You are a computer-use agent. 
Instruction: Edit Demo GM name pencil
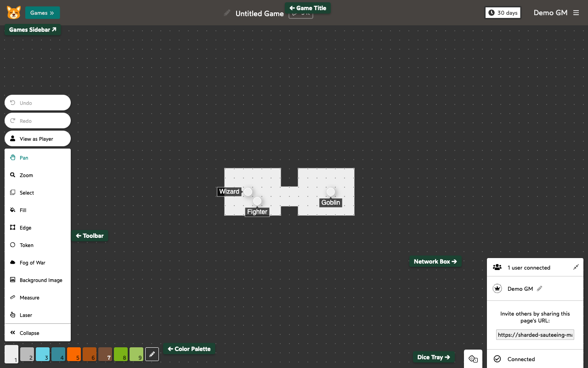540,289
